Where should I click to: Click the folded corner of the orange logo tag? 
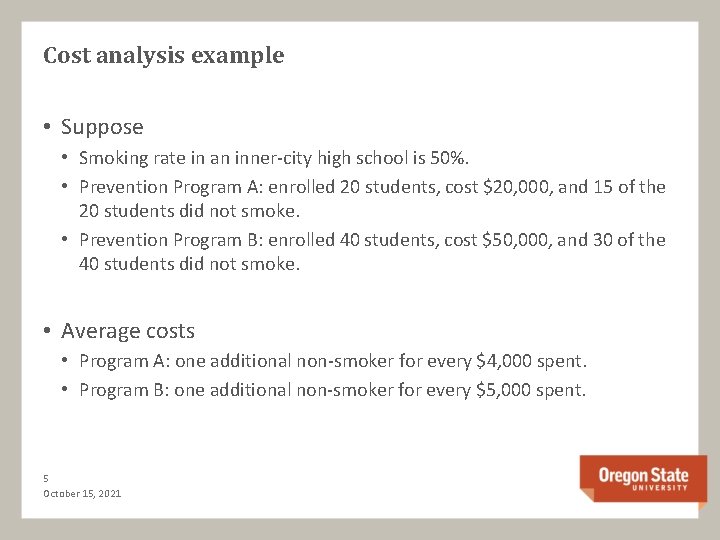pyautogui.click(x=587, y=495)
